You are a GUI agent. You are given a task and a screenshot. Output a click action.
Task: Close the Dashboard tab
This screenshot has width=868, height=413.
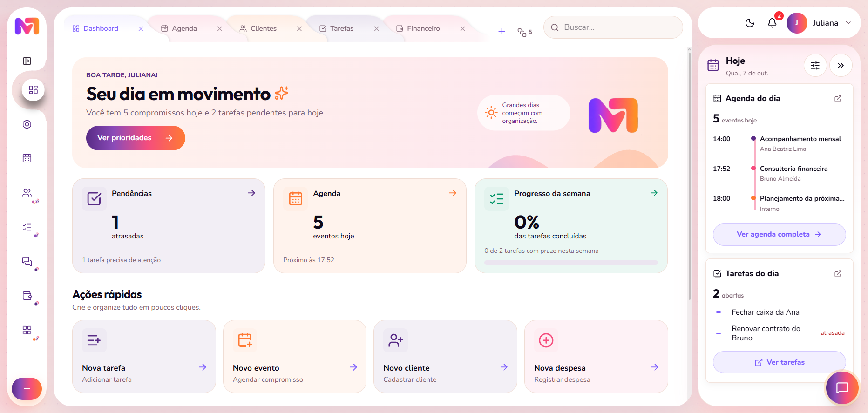tap(141, 29)
